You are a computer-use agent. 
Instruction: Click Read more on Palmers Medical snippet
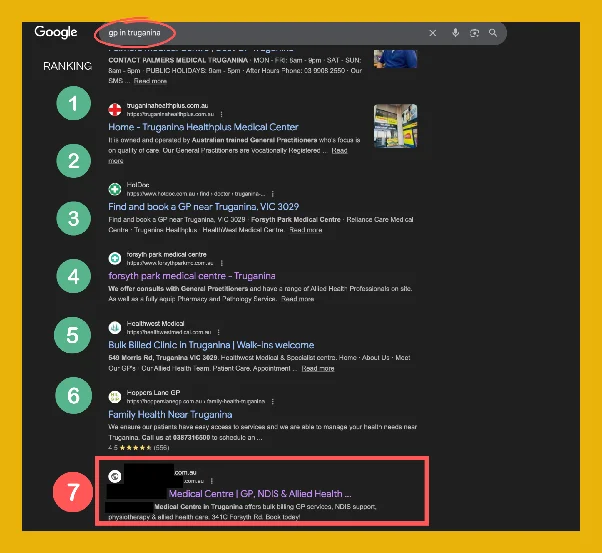tap(150, 81)
